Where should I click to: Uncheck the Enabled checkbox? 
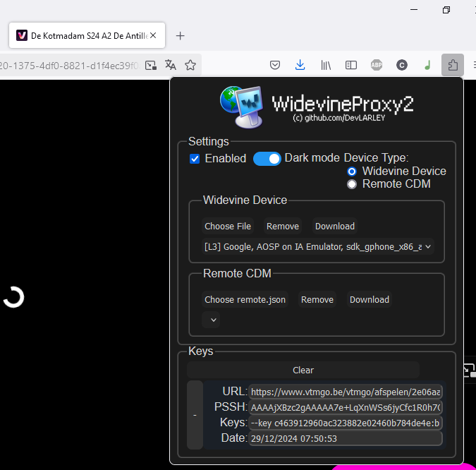(x=195, y=159)
